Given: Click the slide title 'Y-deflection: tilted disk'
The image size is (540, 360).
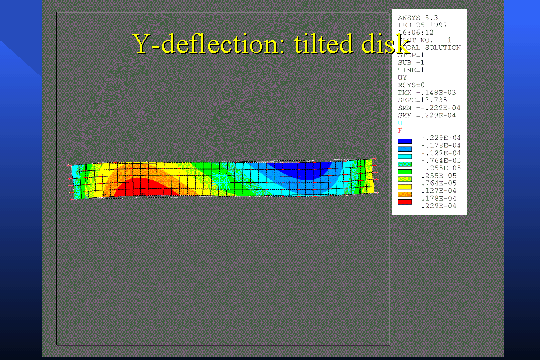Looking at the screenshot, I should (x=271, y=44).
